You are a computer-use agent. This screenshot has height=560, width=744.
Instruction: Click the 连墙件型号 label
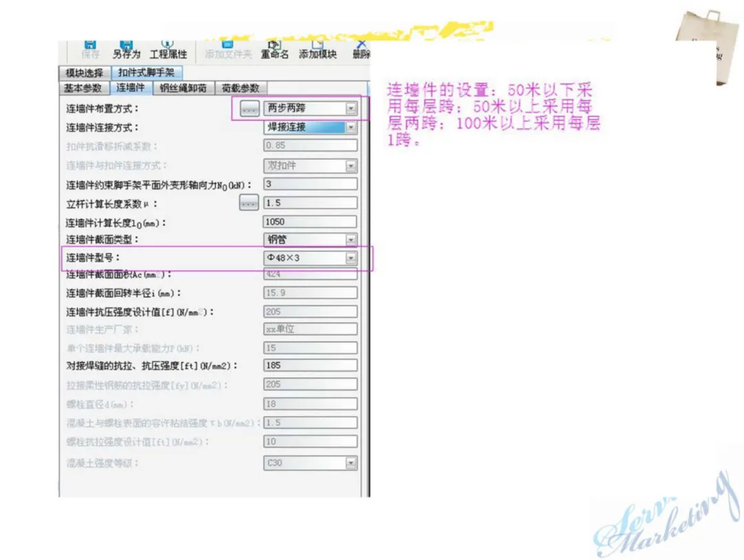click(x=92, y=258)
